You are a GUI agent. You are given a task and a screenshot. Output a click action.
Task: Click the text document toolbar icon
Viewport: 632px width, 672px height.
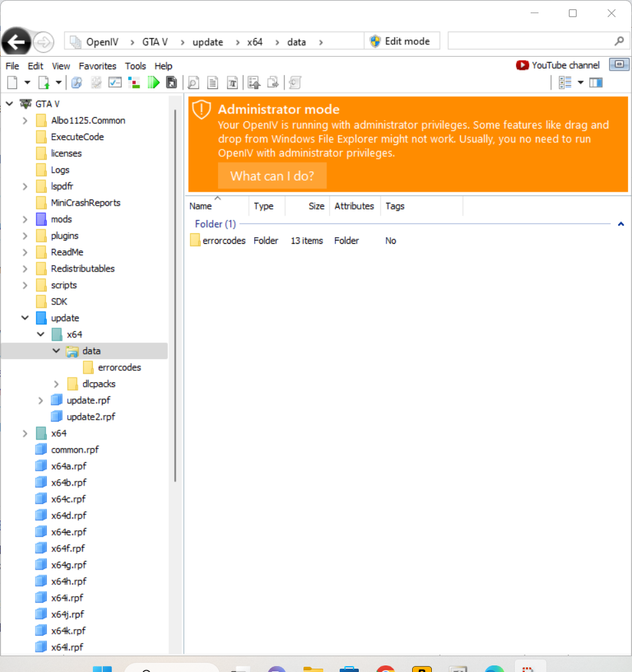coord(213,82)
